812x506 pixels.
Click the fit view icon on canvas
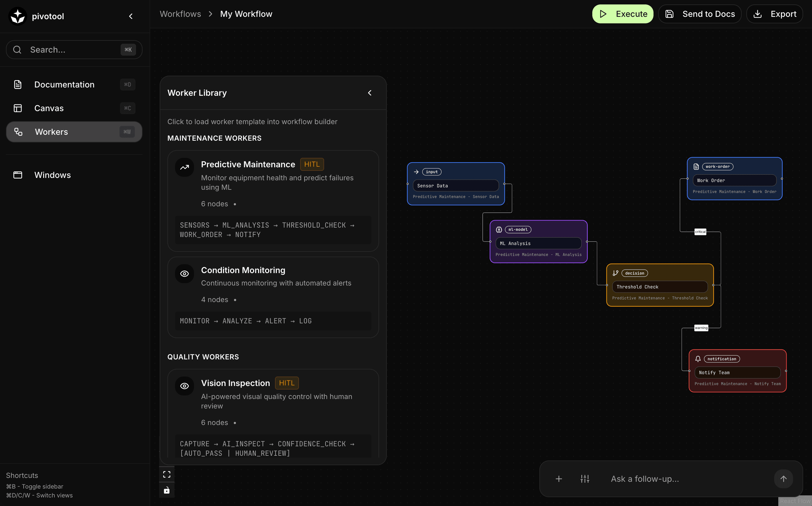pos(167,474)
